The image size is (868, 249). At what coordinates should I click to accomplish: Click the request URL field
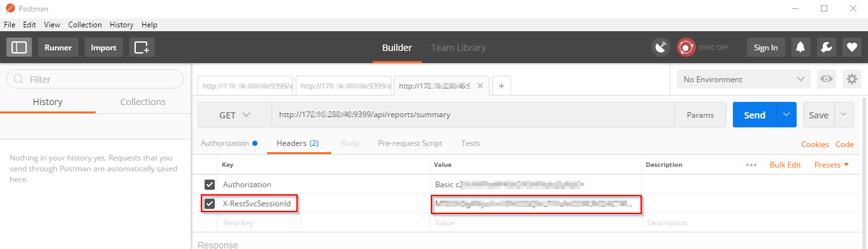[x=473, y=115]
